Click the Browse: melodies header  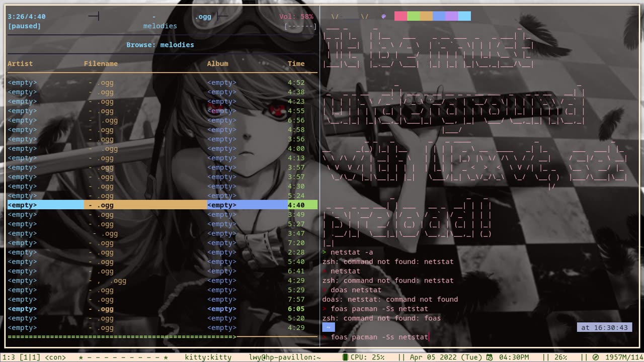160,45
